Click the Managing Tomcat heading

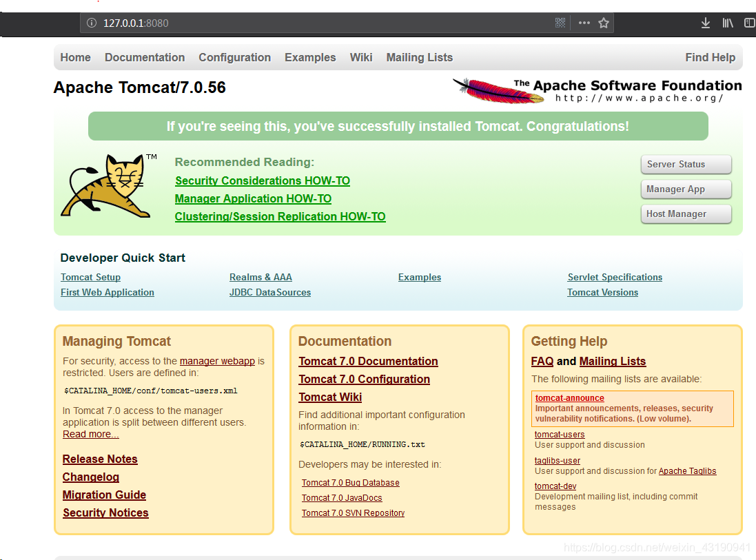tap(116, 341)
